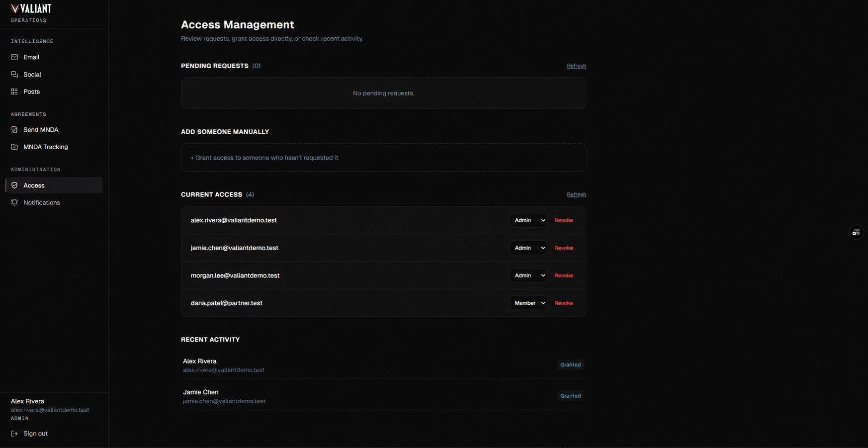Click the MNDA Tracking folder icon

(x=14, y=147)
